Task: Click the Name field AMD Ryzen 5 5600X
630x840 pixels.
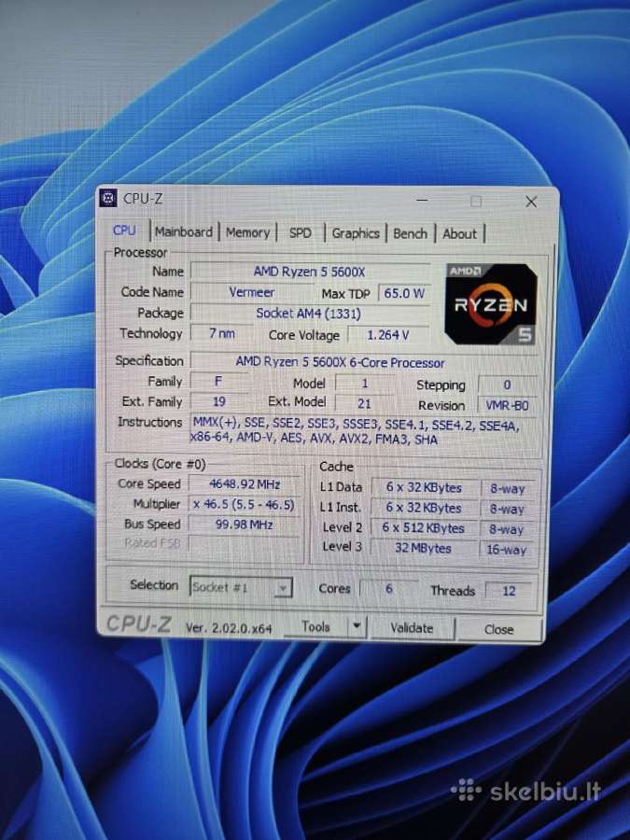Action: [x=310, y=272]
